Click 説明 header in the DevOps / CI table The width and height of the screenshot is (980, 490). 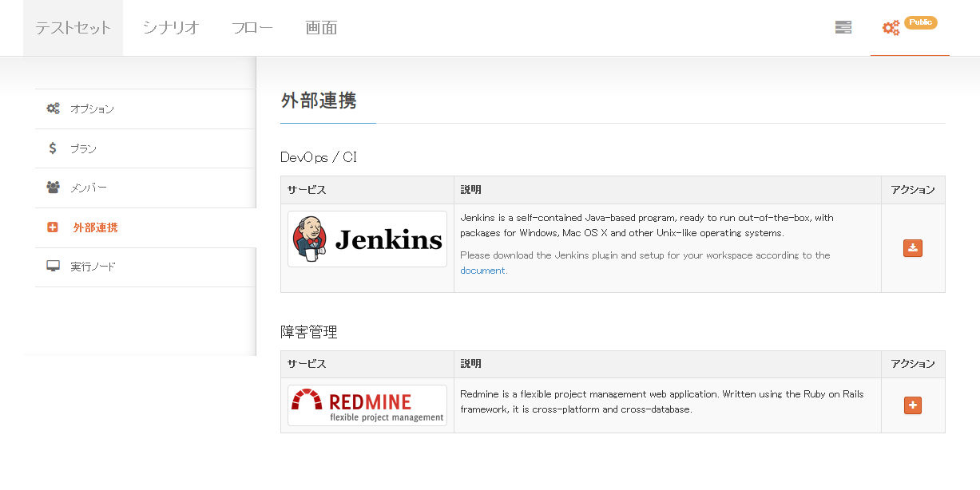[x=471, y=190]
